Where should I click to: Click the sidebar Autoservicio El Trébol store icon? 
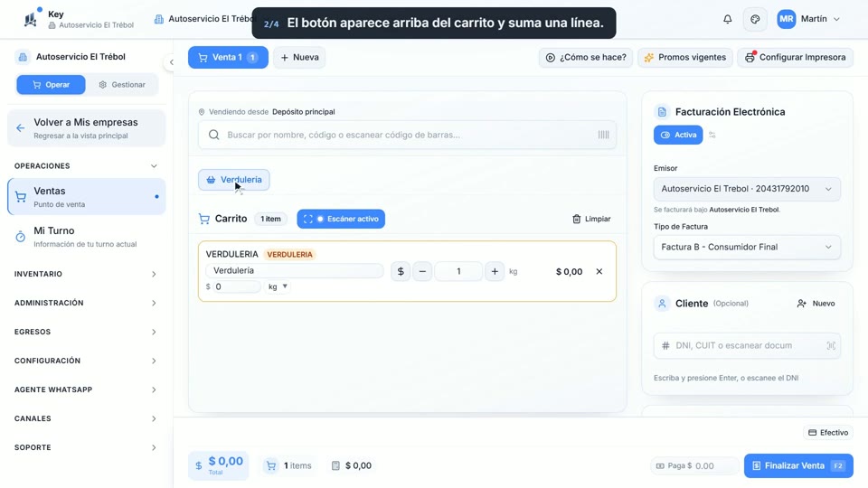tap(23, 57)
